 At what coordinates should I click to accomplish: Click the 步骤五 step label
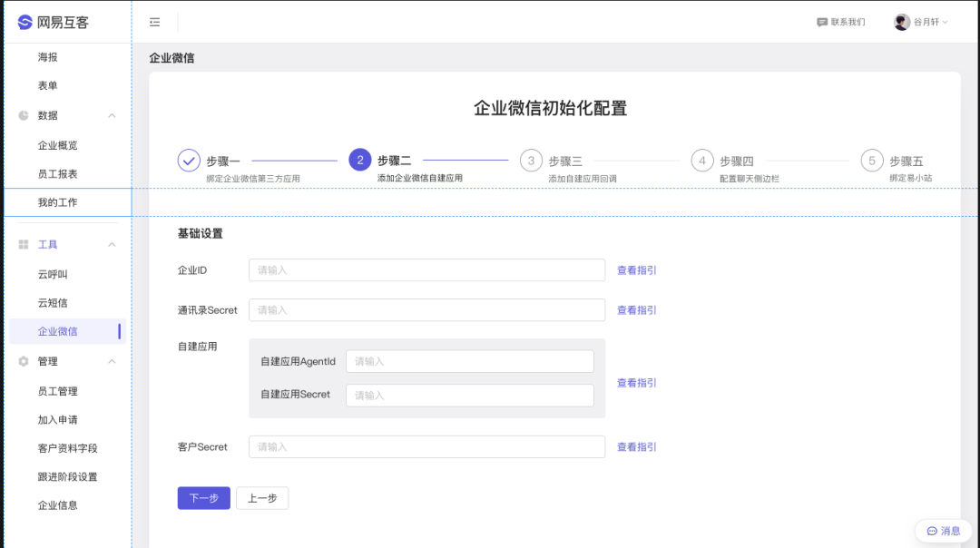(x=906, y=161)
